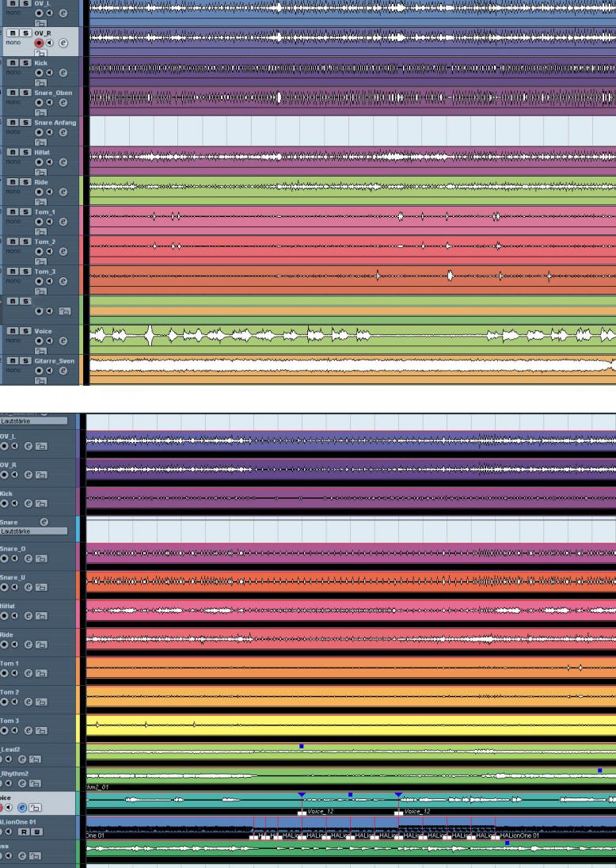Toggle monitor on upper OV_R track
Viewport: 616px width, 868px height.
[x=49, y=44]
